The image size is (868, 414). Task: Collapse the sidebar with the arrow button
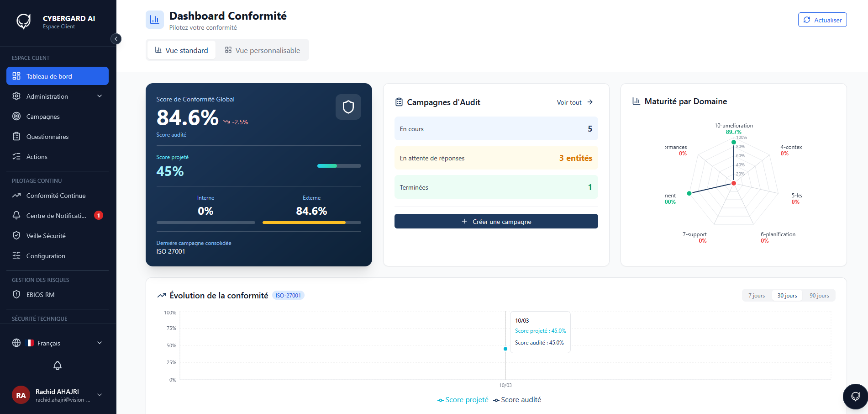pyautogui.click(x=116, y=39)
